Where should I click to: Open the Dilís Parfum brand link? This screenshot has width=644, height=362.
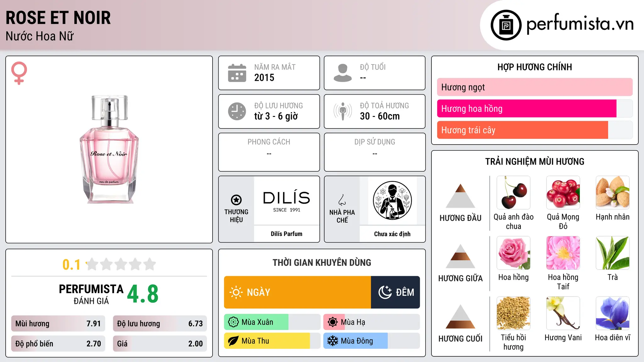(286, 234)
